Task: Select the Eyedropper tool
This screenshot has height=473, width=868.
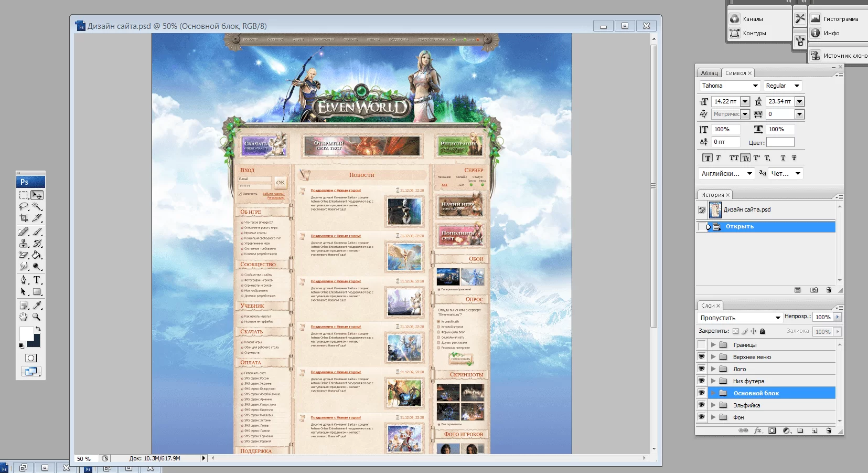Action: pyautogui.click(x=37, y=305)
